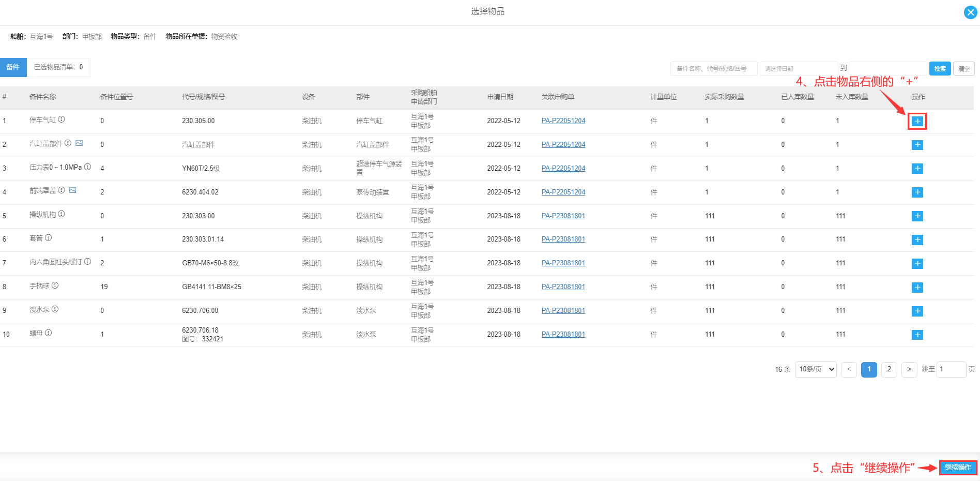Show info icon next to 操纵机构 name
This screenshot has width=980, height=481.
coord(62,214)
